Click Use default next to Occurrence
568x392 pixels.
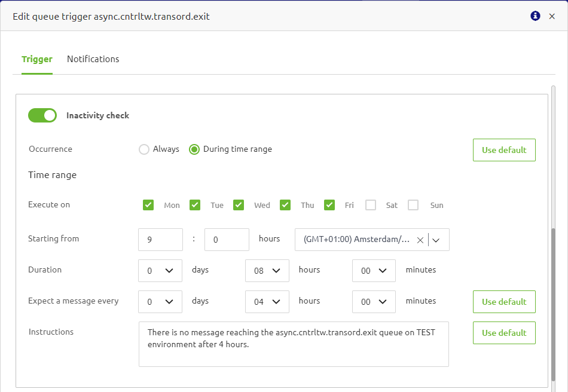503,149
